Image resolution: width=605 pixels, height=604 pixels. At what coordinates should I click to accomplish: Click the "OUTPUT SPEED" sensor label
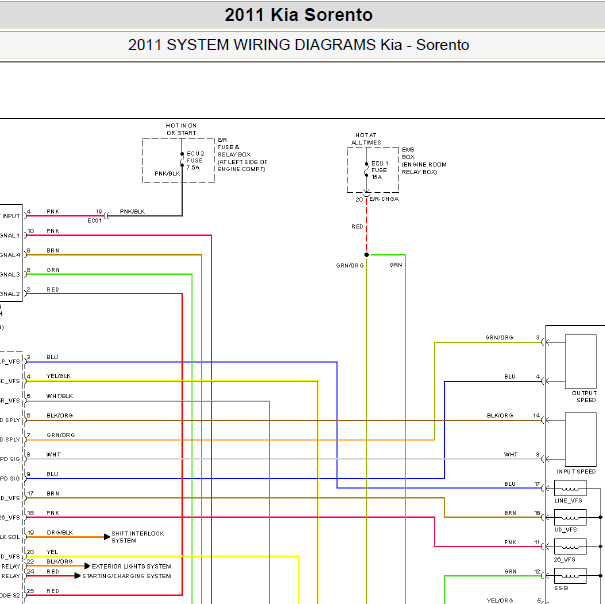[x=584, y=396]
